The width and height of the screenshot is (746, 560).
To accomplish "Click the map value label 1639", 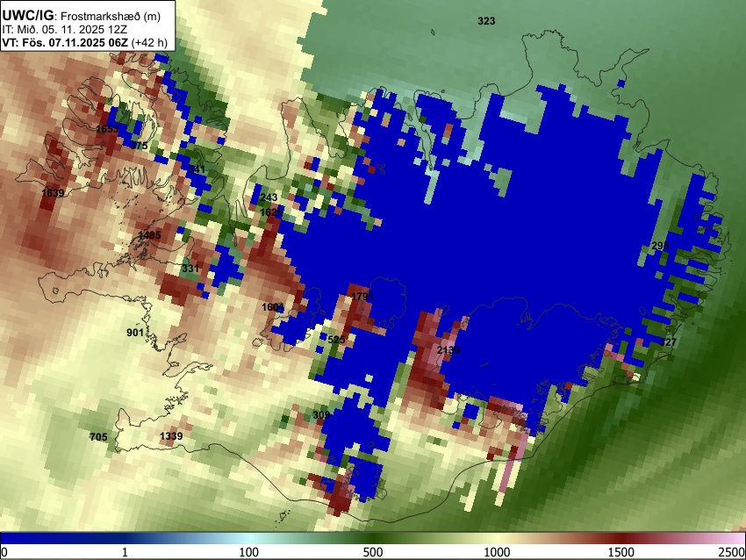I will click(53, 193).
